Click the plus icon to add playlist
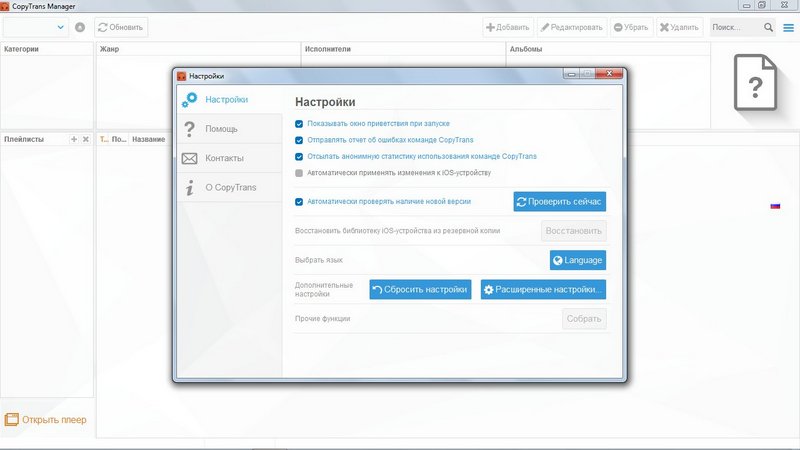Image resolution: width=800 pixels, height=450 pixels. (74, 139)
